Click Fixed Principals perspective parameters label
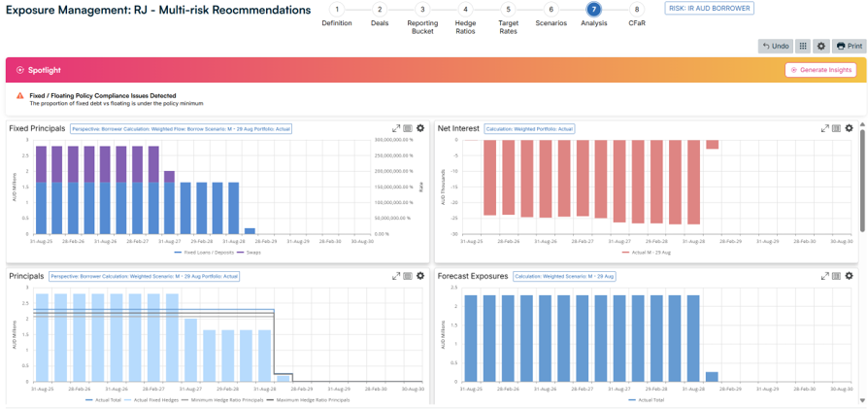This screenshot has height=409, width=868. coord(181,128)
